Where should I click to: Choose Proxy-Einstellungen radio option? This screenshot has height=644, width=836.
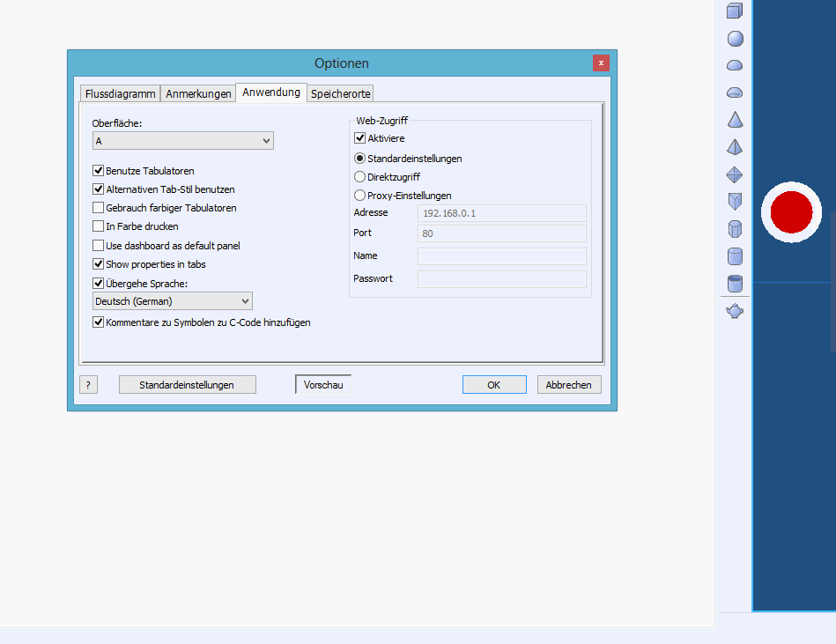click(x=360, y=195)
